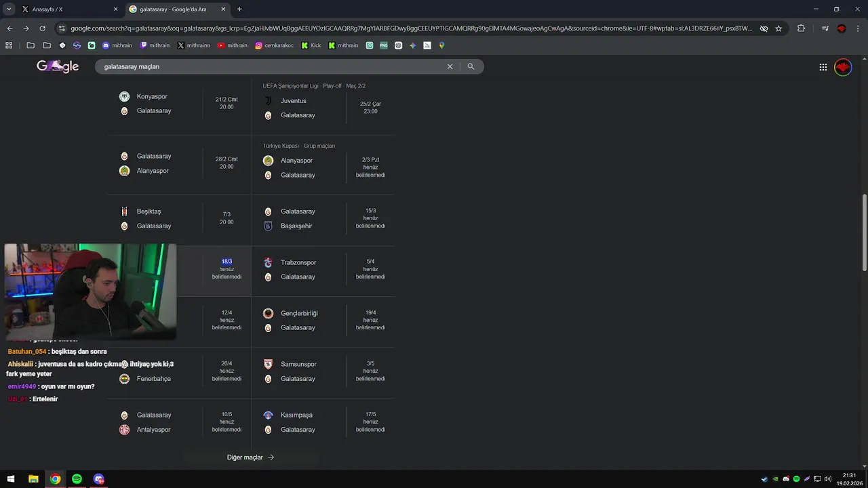
Task: Open the tab search dropdown arrow
Action: coord(9,9)
